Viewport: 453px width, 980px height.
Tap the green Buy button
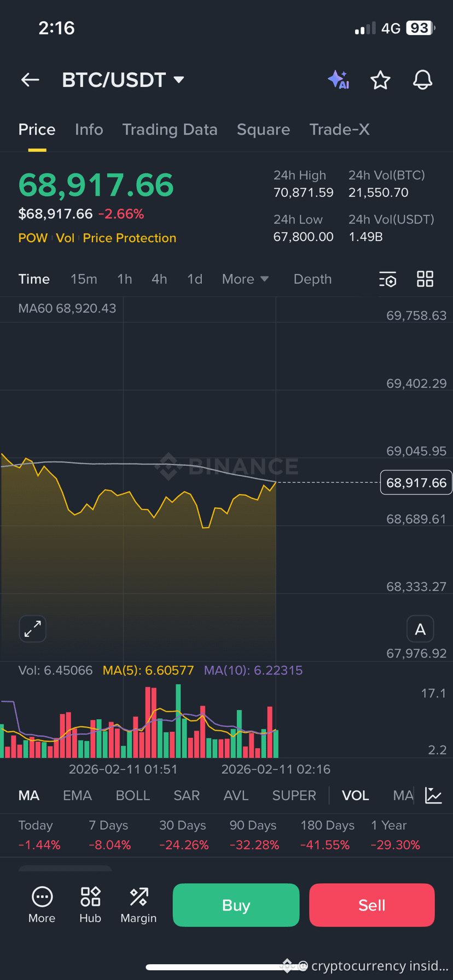[x=236, y=905]
